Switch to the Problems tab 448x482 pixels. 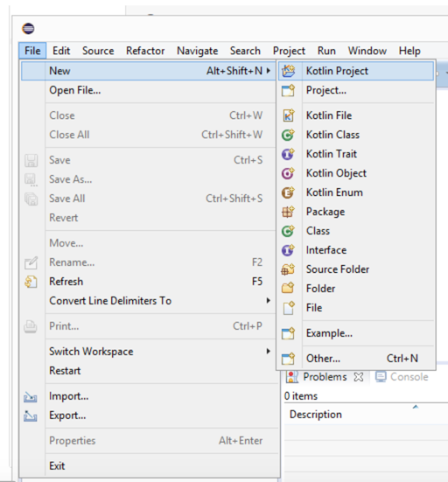tap(325, 377)
